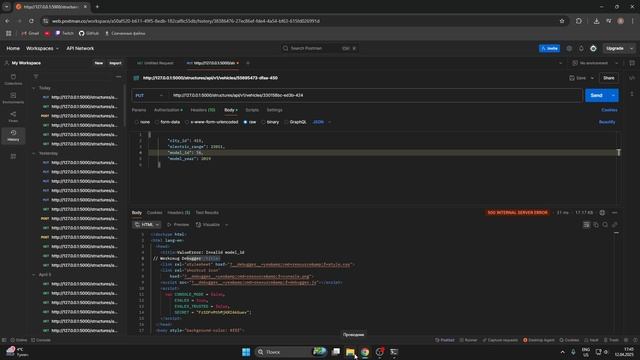Open the JSON body format dropdown
The image size is (640, 360).
pyautogui.click(x=322, y=122)
